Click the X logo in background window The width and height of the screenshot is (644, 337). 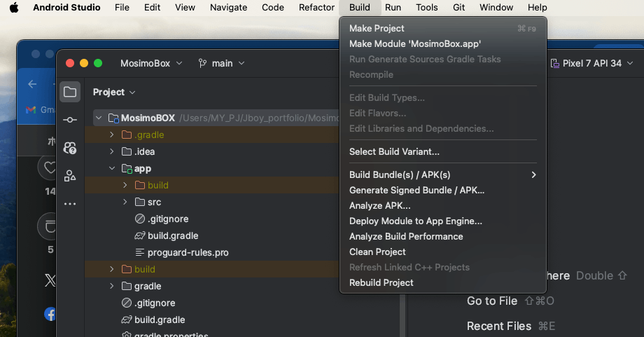[x=50, y=280]
